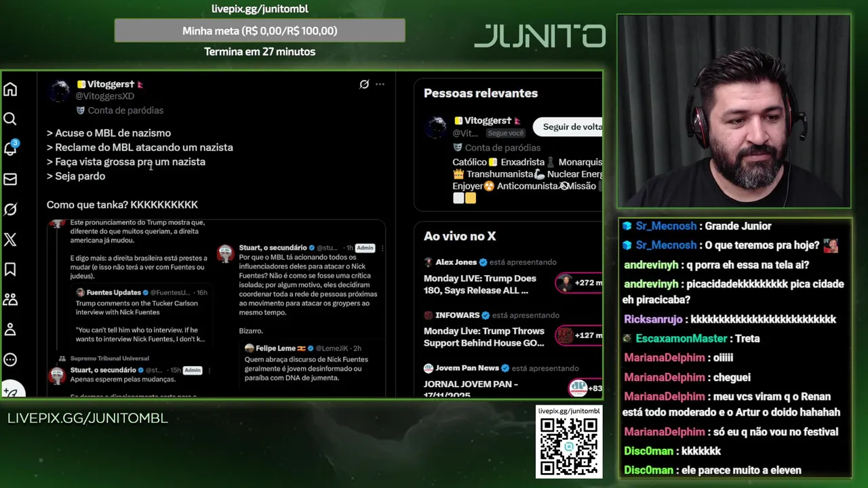Image resolution: width=868 pixels, height=488 pixels.
Task: Click chat message 'Treta' by EscaxamonMaster
Action: pos(747,338)
